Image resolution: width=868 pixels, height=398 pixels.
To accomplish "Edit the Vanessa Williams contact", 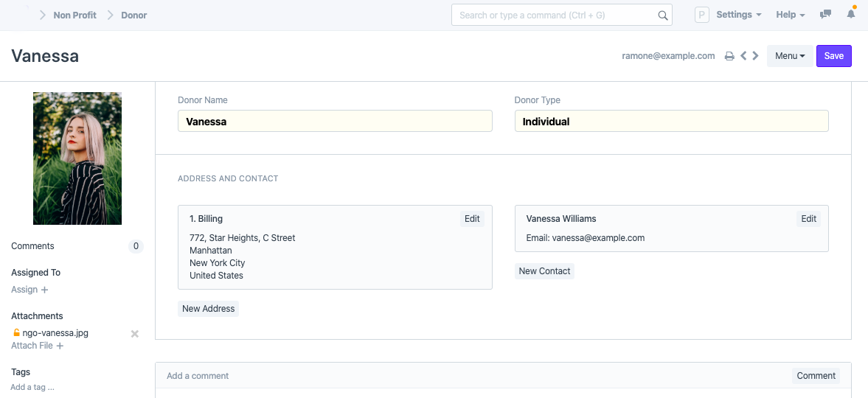I will pyautogui.click(x=808, y=219).
